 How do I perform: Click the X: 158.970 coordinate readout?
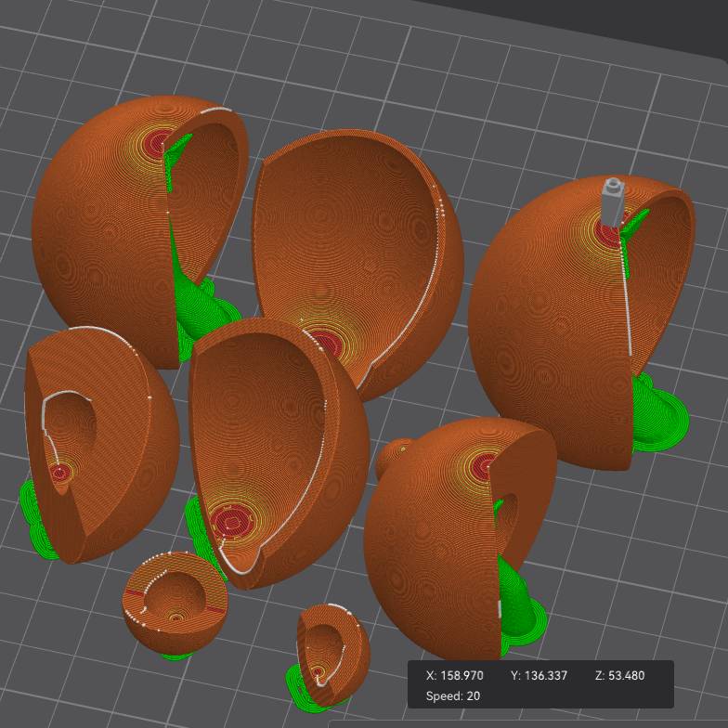(455, 675)
